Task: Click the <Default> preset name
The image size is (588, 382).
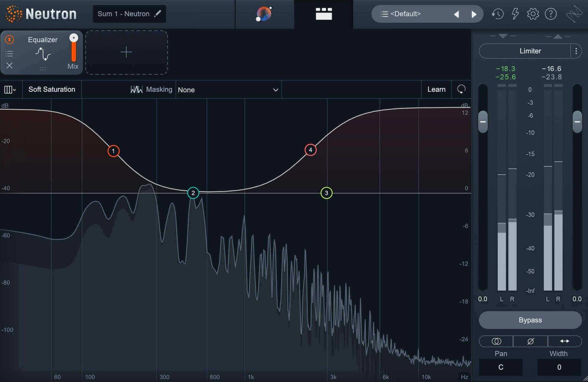Action: pos(405,14)
